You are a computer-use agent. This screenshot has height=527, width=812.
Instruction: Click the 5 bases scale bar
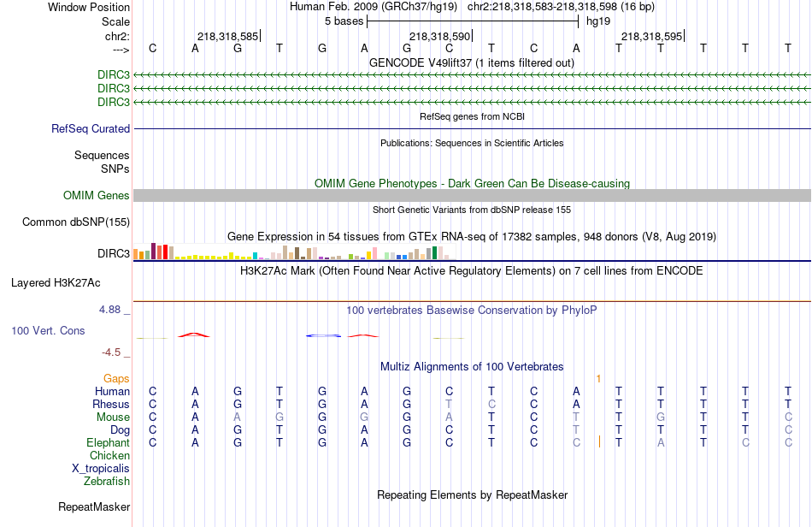[473, 21]
